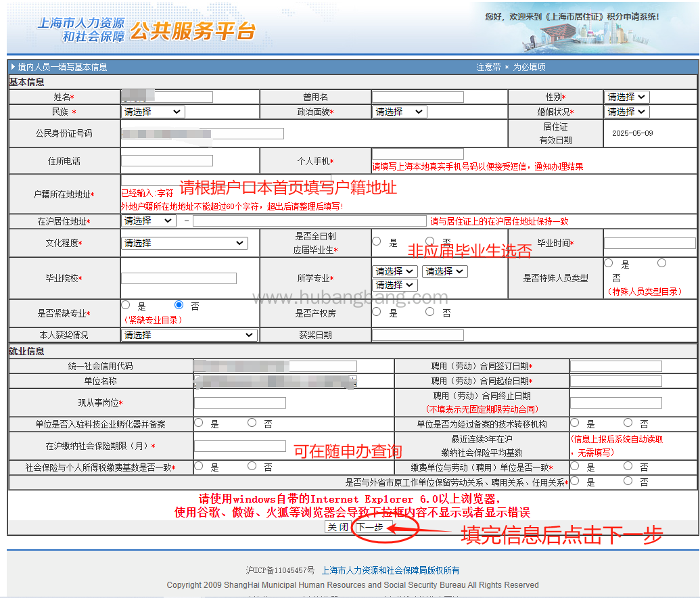Select 是 for 缴费单位与劳动单位是否一致
This screenshot has height=598, width=700.
coord(574,466)
